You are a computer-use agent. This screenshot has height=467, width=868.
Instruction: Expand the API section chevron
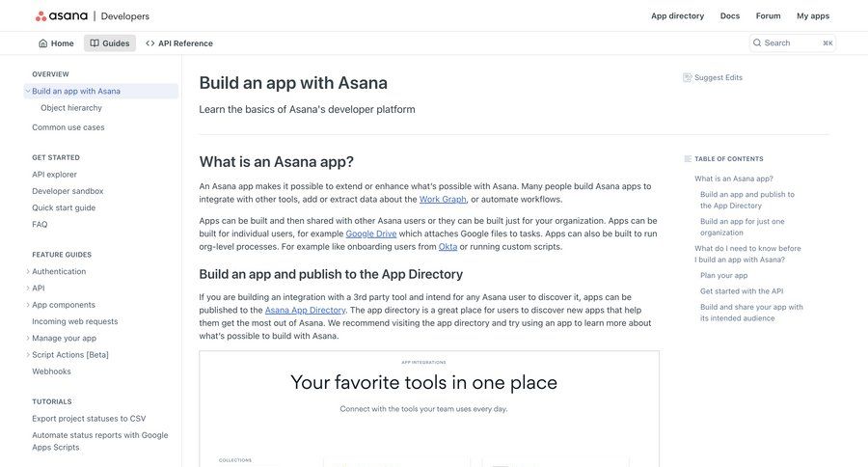point(28,288)
